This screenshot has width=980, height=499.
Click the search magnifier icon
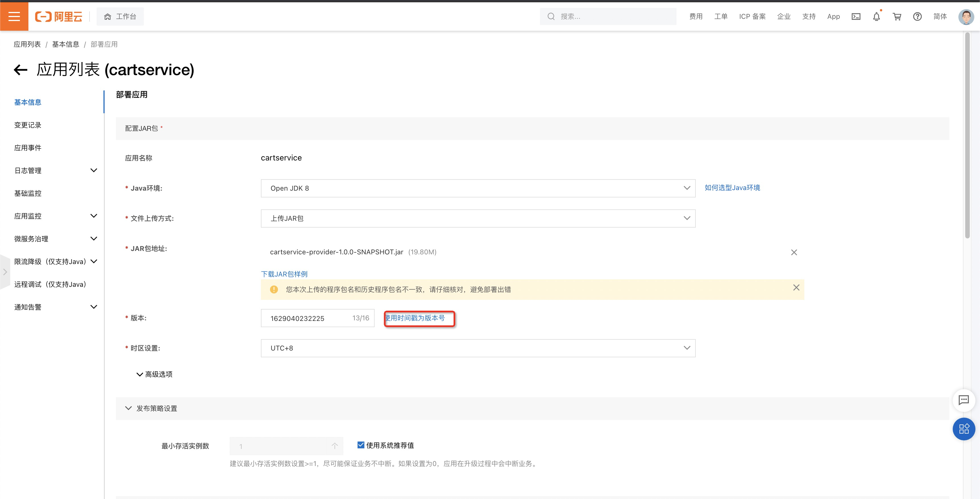[x=551, y=17]
